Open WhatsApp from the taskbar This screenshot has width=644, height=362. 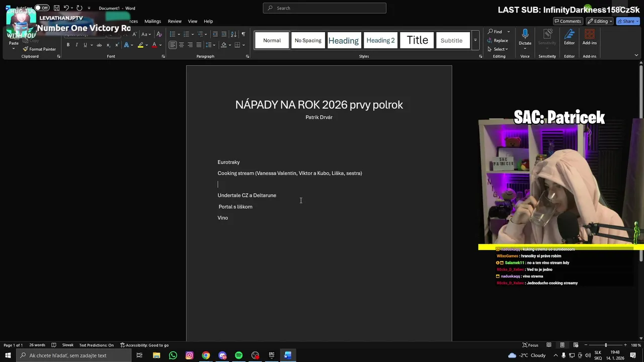[x=173, y=355]
